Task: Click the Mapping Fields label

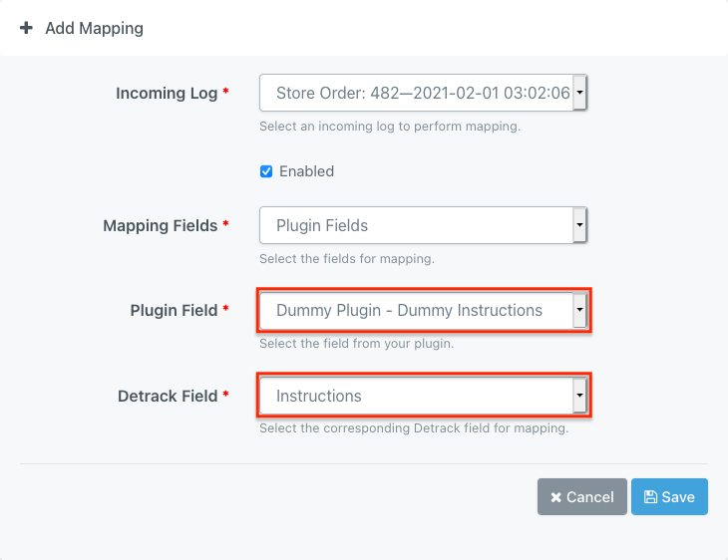Action: coord(160,226)
